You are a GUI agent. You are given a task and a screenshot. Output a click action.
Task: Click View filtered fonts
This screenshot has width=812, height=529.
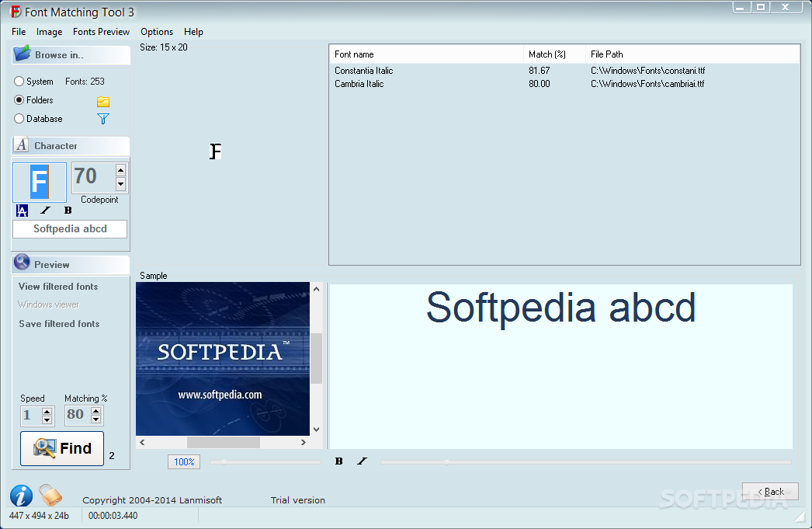[58, 287]
